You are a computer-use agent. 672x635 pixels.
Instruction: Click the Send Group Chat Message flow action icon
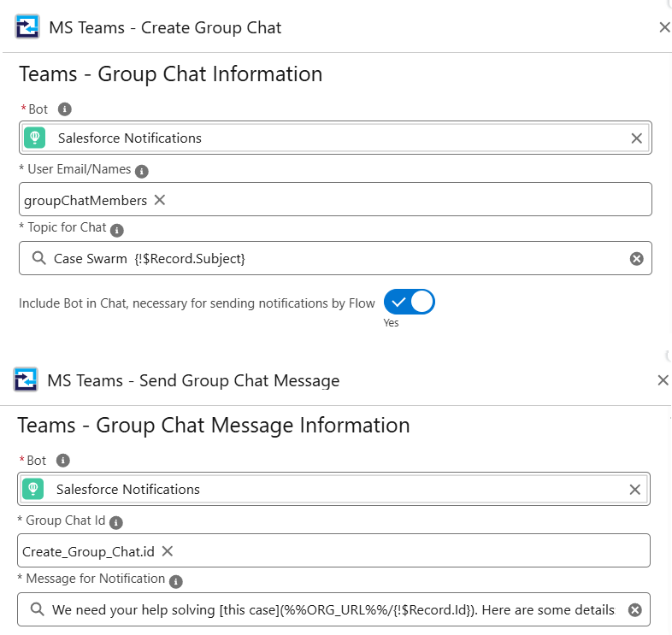coord(26,379)
